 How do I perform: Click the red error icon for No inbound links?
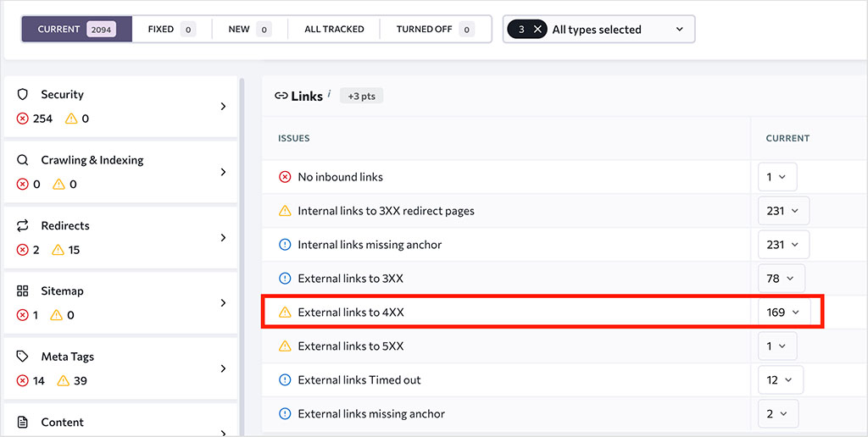click(285, 177)
